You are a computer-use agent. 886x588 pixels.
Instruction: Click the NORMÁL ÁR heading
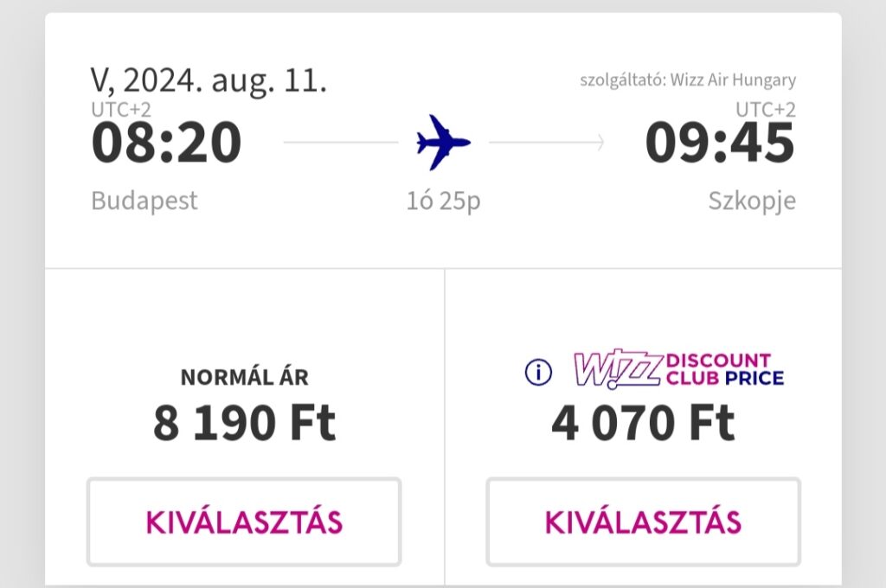[x=244, y=377]
